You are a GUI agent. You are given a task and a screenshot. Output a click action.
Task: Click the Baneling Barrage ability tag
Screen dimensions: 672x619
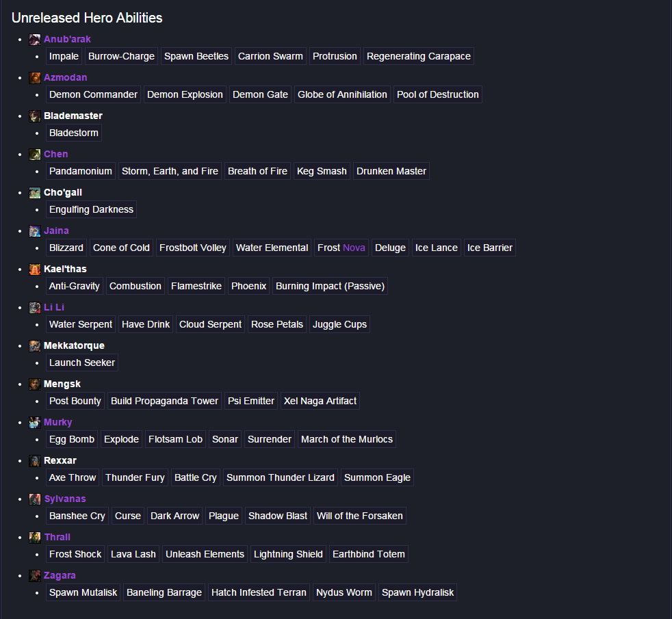click(x=164, y=592)
